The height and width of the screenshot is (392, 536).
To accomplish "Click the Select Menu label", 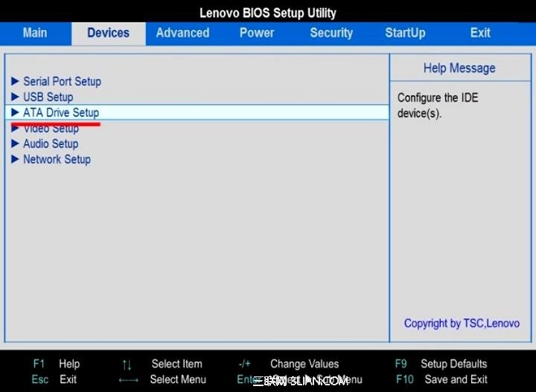I will click(178, 379).
